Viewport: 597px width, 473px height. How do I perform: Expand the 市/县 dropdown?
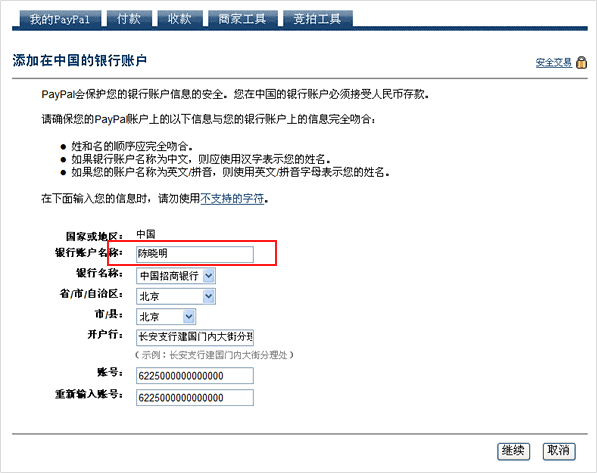coord(166,316)
